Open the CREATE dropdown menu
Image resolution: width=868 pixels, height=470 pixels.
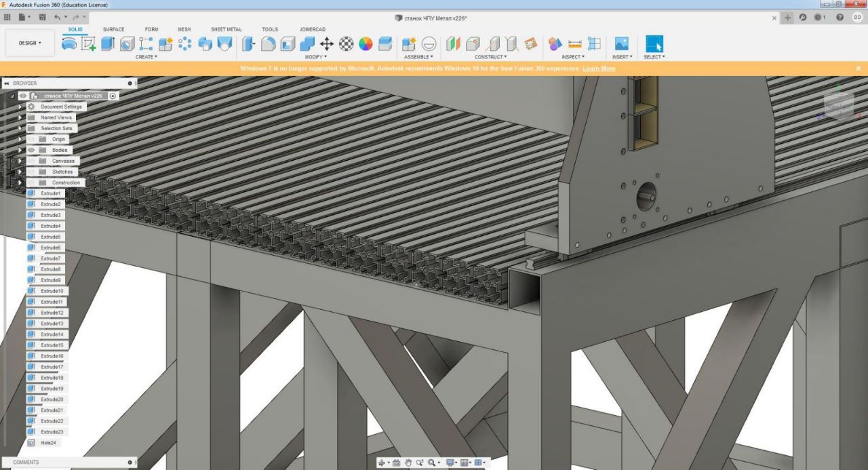(x=146, y=57)
